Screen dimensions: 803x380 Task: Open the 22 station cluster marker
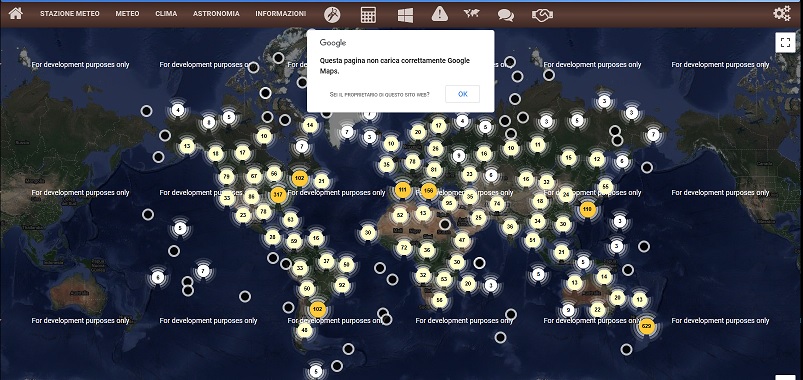[597, 310]
